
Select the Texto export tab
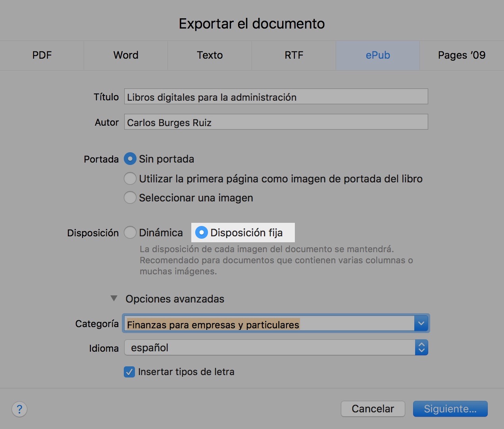pos(210,55)
